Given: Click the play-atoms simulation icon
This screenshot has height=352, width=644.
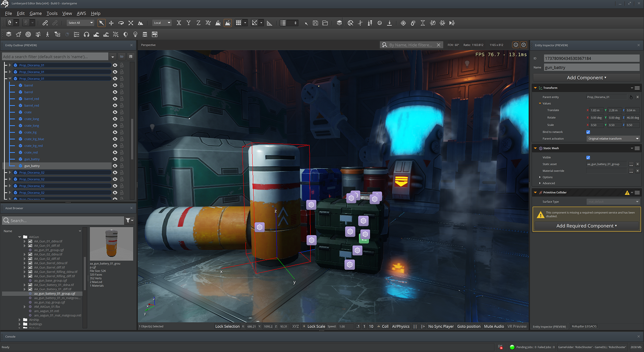Looking at the screenshot, I should 452,23.
